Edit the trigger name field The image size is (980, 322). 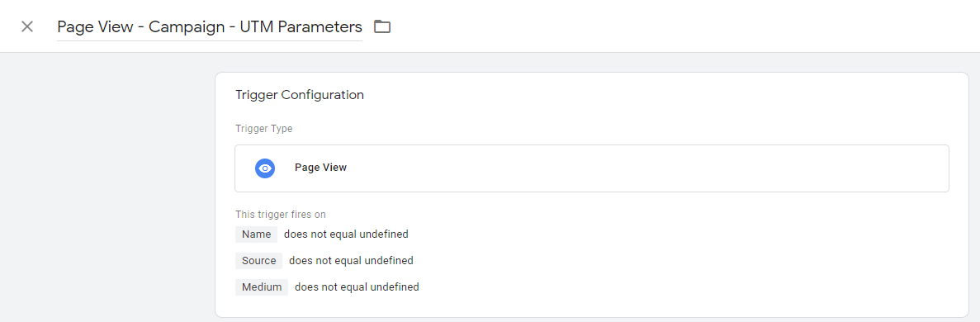[210, 27]
